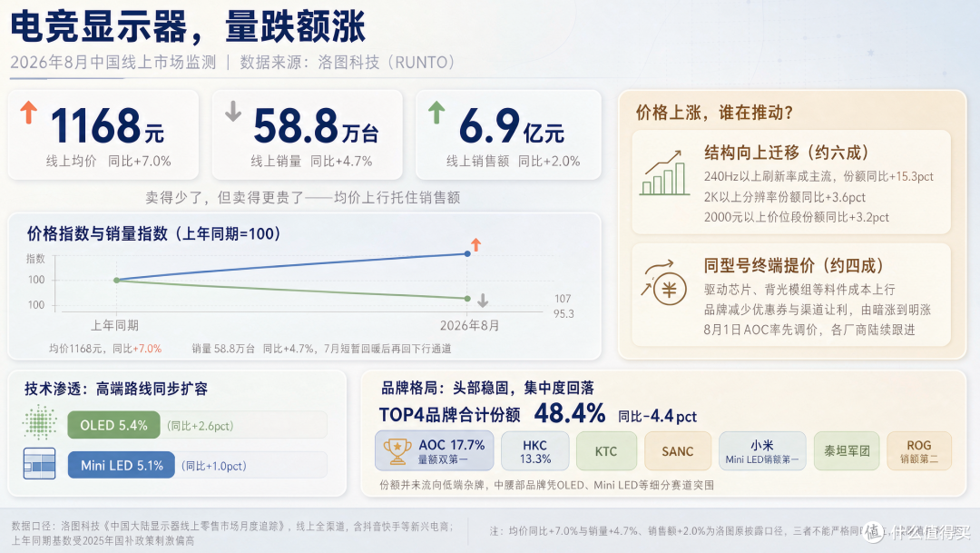The width and height of the screenshot is (980, 553).
Task: Select the Mini LED 5.1% blue bar
Action: pyautogui.click(x=122, y=466)
